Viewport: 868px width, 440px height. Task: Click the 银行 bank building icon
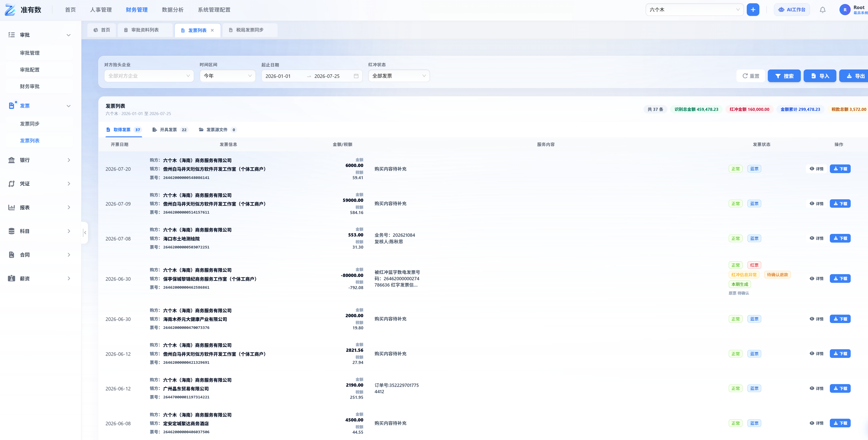coord(11,160)
